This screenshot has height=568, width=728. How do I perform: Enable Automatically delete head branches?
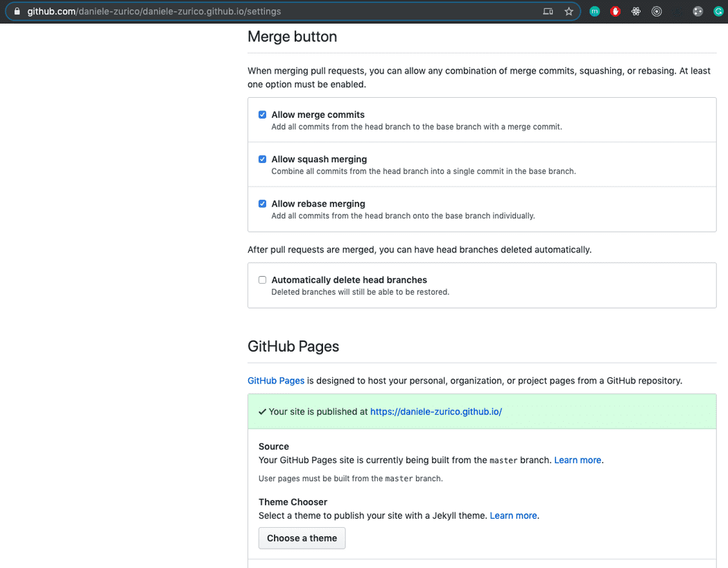[262, 279]
